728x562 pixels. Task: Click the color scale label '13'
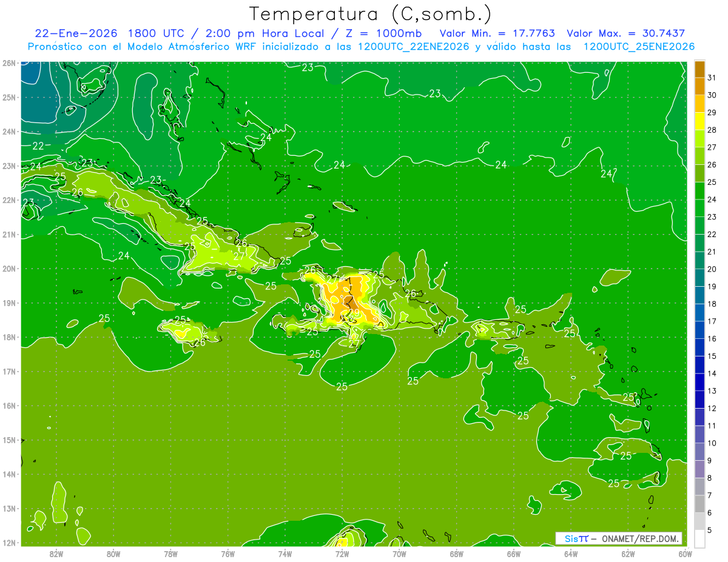(x=712, y=391)
